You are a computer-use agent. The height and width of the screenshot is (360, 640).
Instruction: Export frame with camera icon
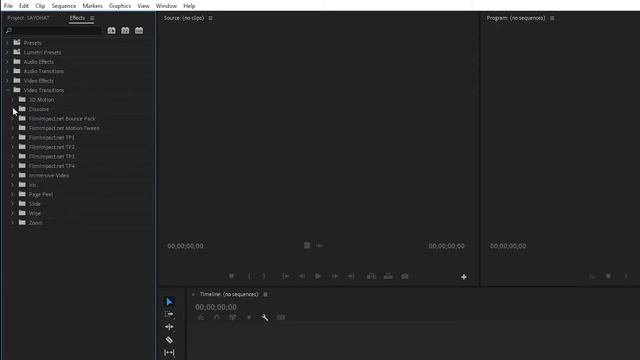point(405,276)
